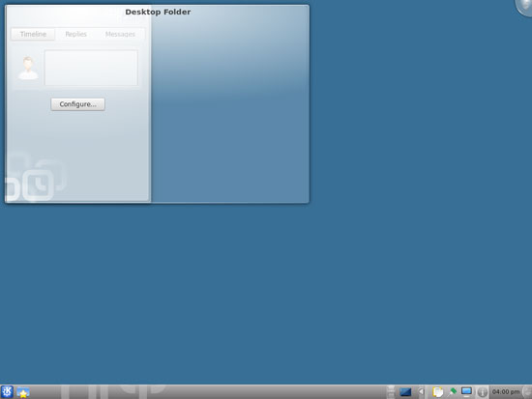Open the panel toolbox at taskbar end
532x399 pixels.
pyautogui.click(x=527, y=392)
